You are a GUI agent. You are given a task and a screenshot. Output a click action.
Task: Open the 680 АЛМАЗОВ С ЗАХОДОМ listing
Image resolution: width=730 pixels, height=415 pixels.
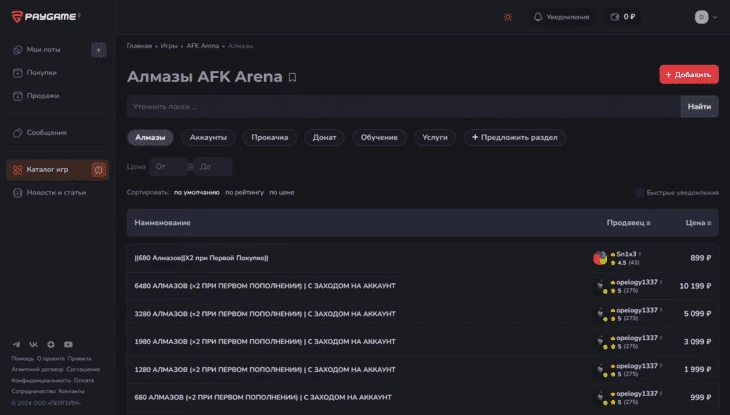[x=263, y=397]
